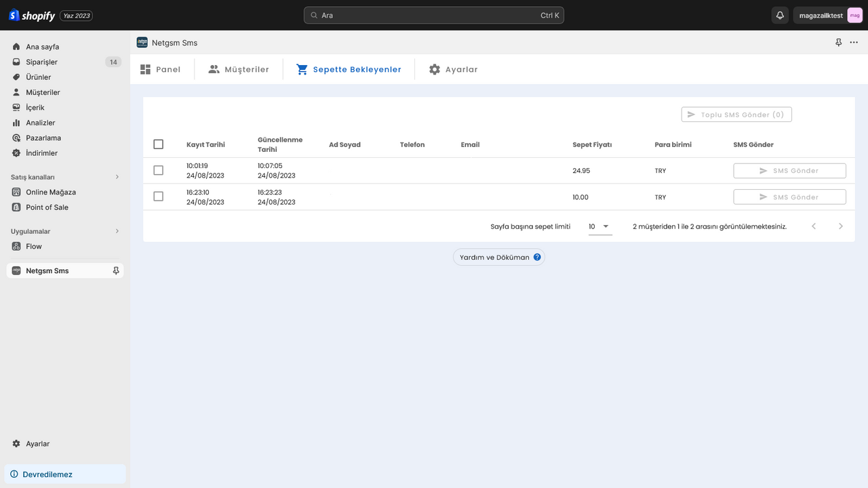Click the Para birimi column header
This screenshot has height=488, width=868.
pyautogui.click(x=673, y=144)
